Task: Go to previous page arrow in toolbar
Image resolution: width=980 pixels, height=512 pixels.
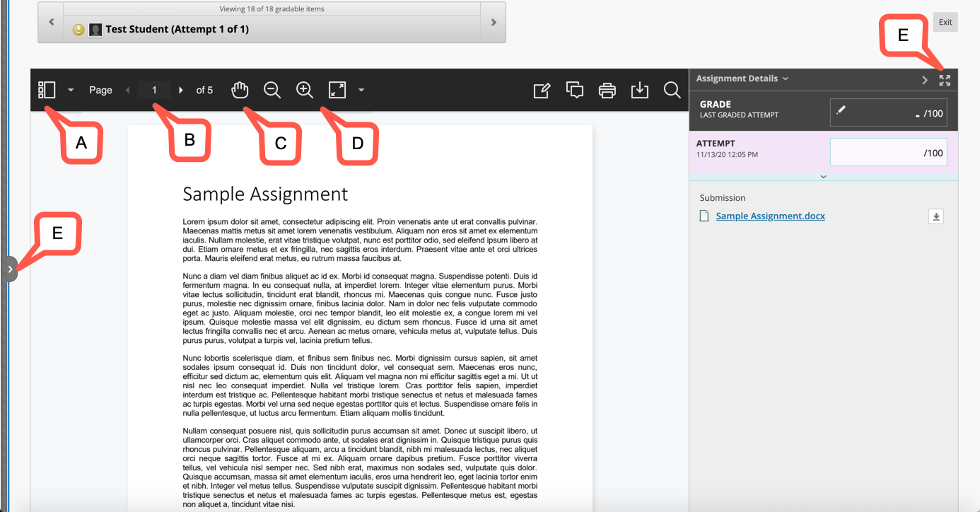Action: 128,90
